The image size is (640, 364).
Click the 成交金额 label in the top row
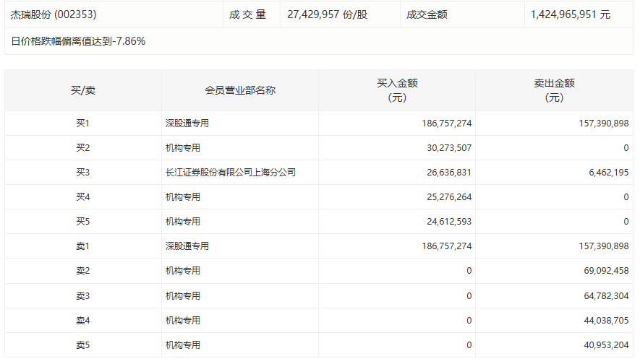427,14
